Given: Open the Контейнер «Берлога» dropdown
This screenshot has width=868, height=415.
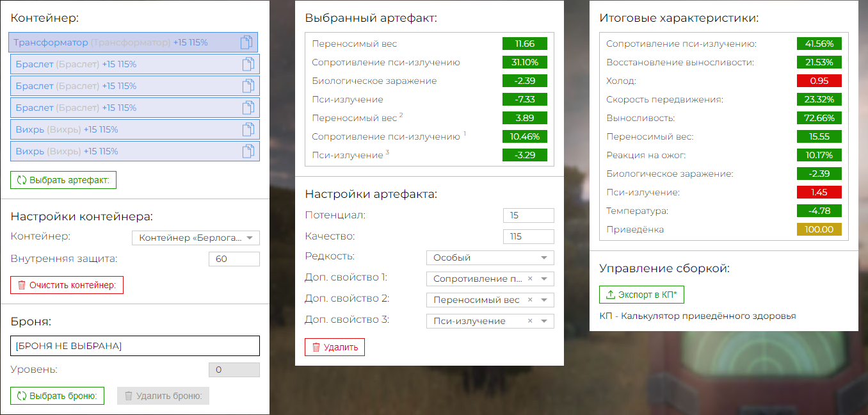Looking at the screenshot, I should click(x=196, y=238).
